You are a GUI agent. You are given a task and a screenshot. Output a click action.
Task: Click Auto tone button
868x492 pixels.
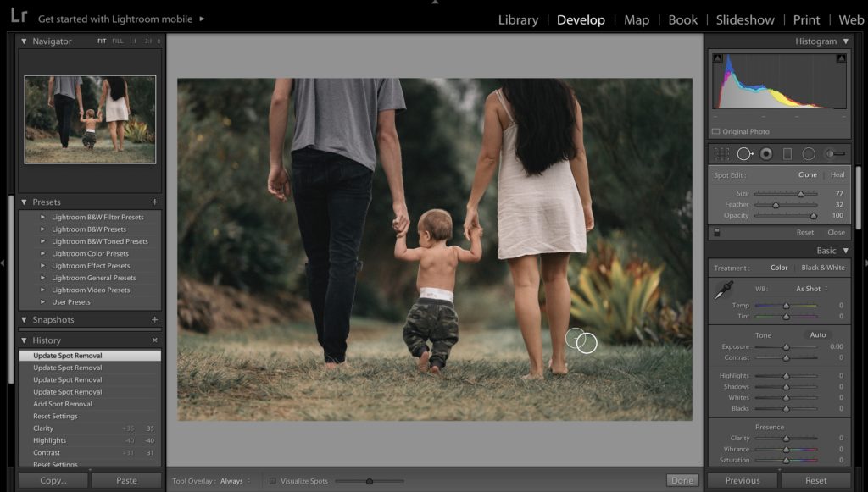[818, 335]
